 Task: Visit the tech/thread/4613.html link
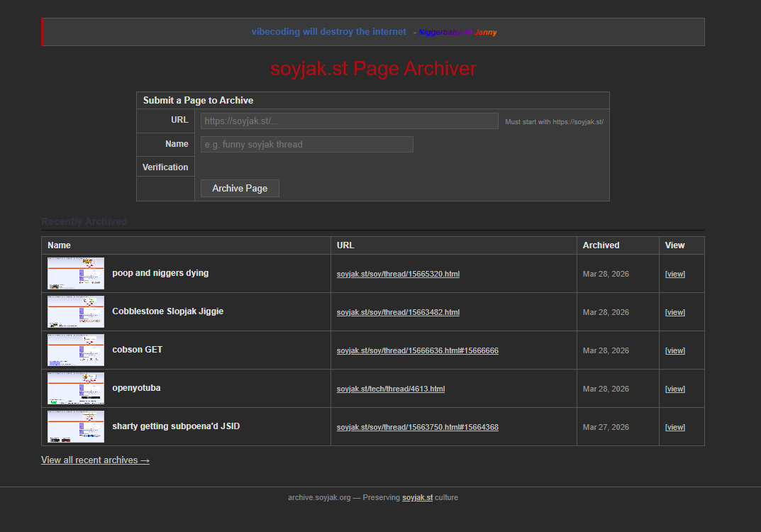pyautogui.click(x=391, y=389)
